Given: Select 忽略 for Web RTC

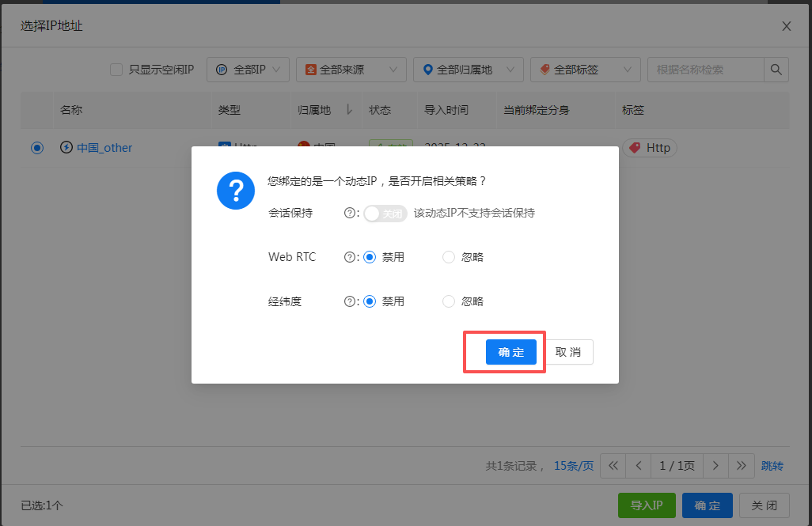Looking at the screenshot, I should click(x=447, y=256).
